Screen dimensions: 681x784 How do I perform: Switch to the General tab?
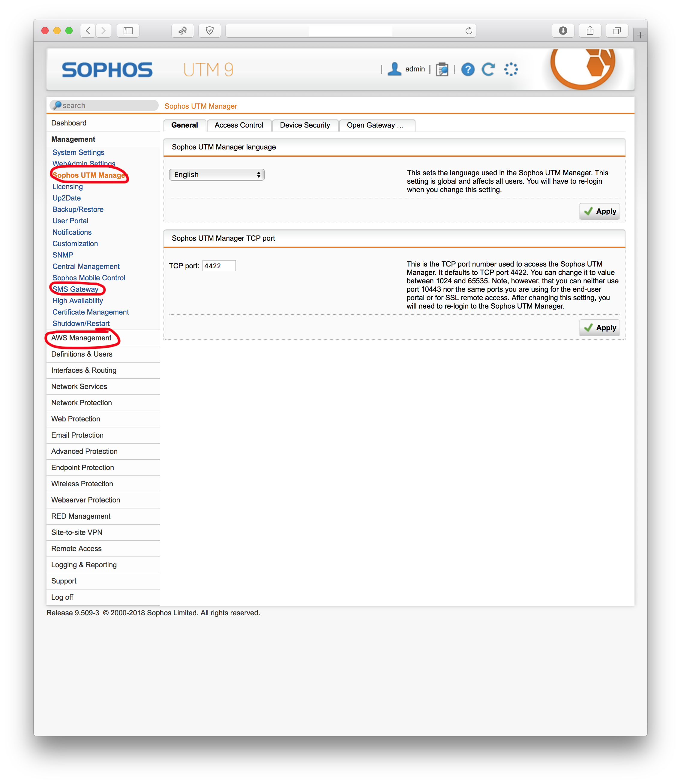pyautogui.click(x=185, y=125)
